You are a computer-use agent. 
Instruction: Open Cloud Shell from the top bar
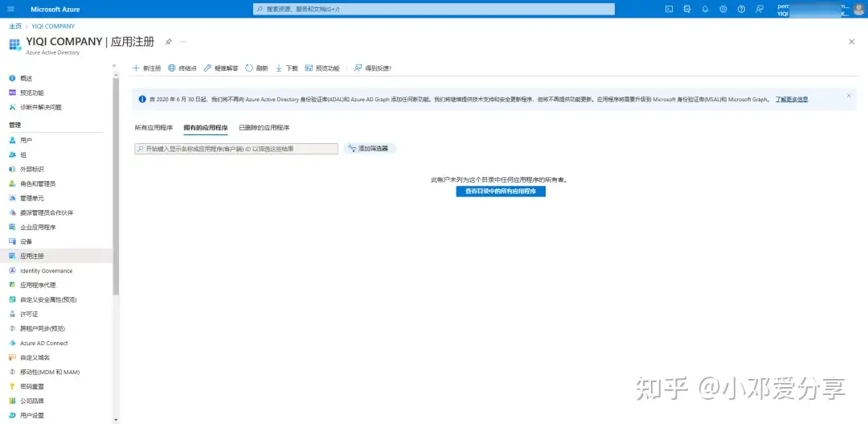[x=669, y=9]
